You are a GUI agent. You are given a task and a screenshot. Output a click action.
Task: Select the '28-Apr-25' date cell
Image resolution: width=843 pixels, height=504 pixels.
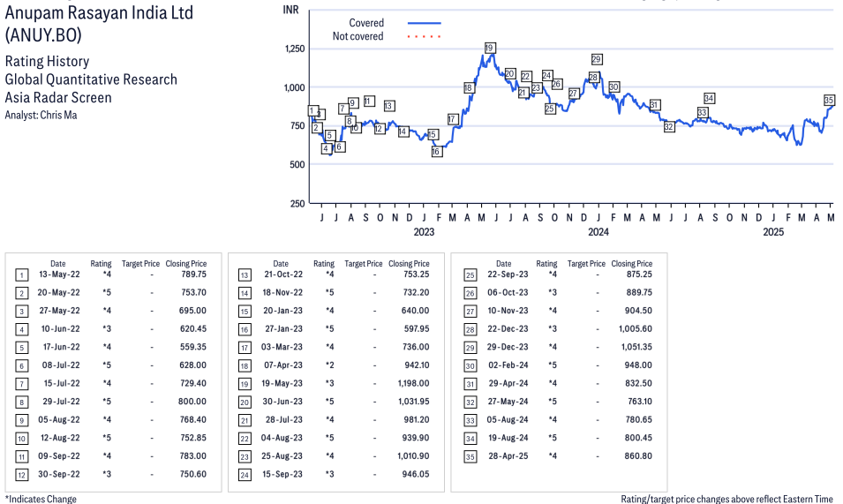508,456
